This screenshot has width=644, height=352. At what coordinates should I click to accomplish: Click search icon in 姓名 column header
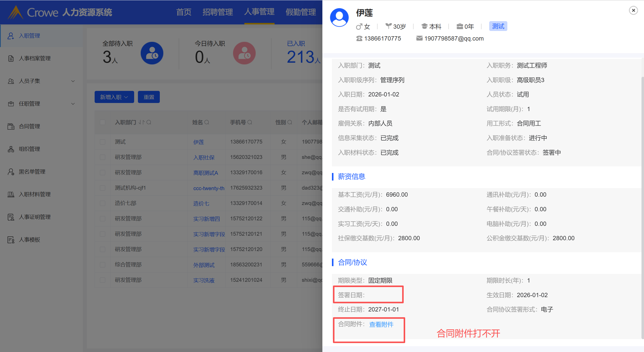(x=207, y=122)
